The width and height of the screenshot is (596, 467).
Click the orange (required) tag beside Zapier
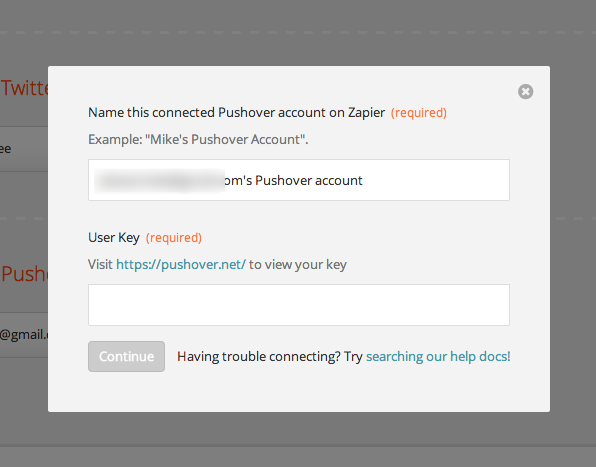click(419, 113)
